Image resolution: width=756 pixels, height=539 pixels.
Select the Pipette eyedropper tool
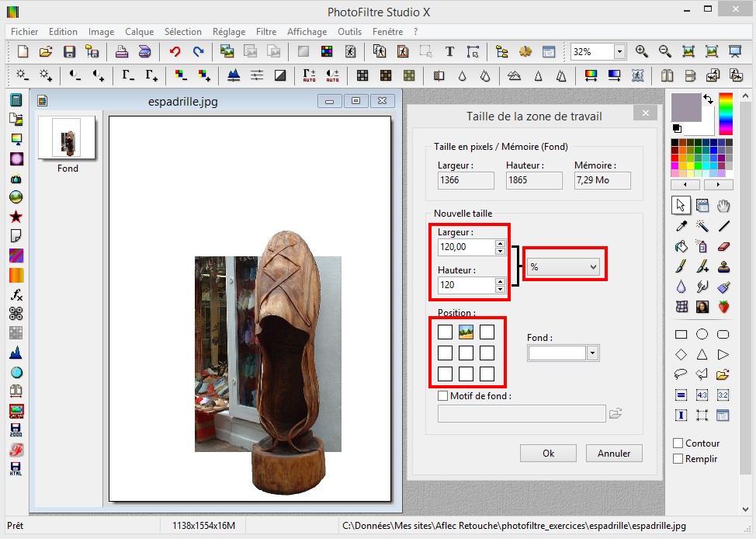(681, 226)
